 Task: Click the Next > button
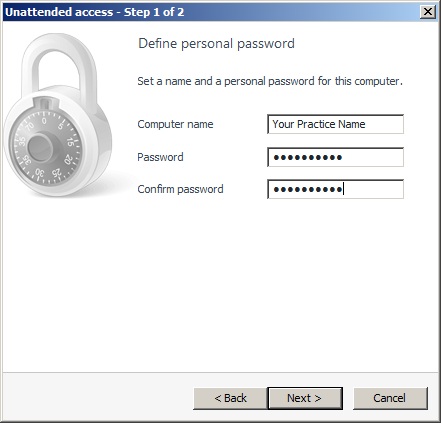305,398
